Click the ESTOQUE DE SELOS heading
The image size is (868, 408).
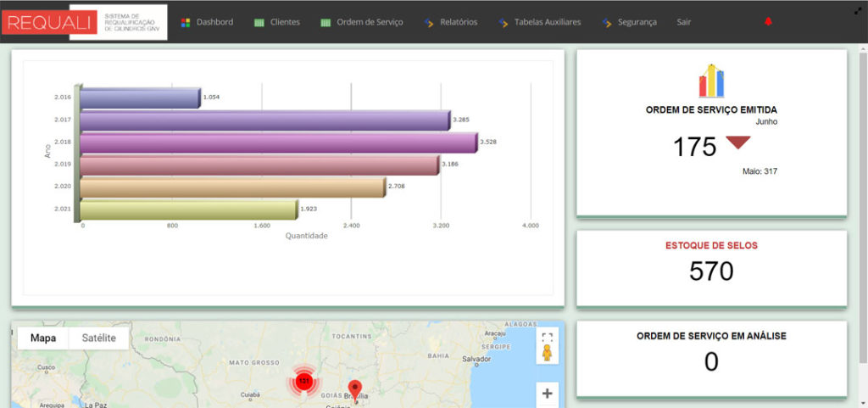pos(711,245)
